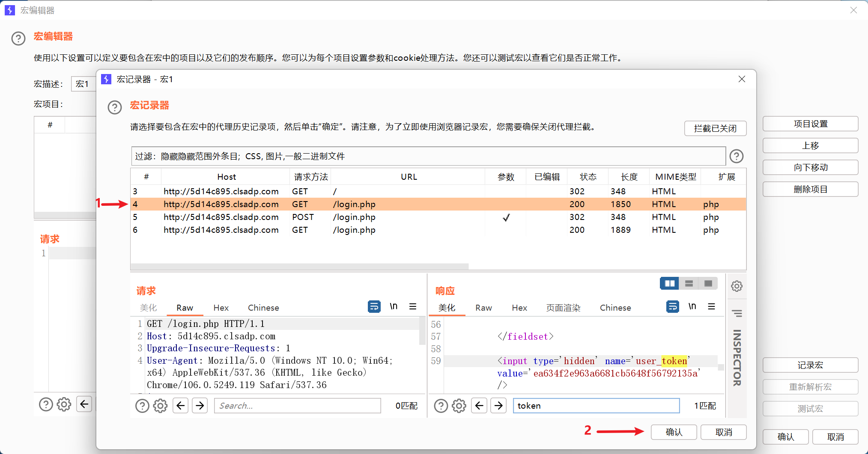This screenshot has width=868, height=454.
Task: Open response search settings gear
Action: point(459,406)
